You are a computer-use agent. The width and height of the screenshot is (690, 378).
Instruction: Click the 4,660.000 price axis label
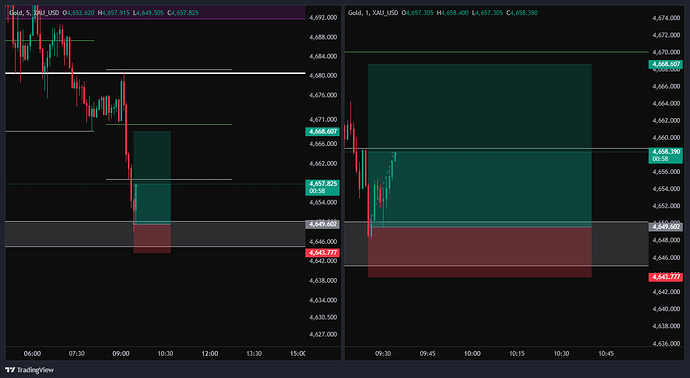(666, 138)
